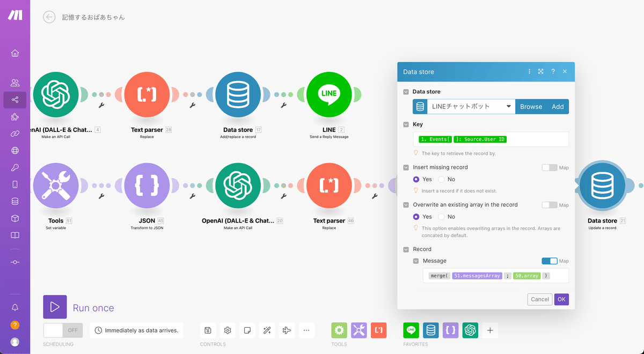This screenshot has height=354, width=644.
Task: Open Webhooks via the globe sidebar icon
Action: tap(15, 151)
